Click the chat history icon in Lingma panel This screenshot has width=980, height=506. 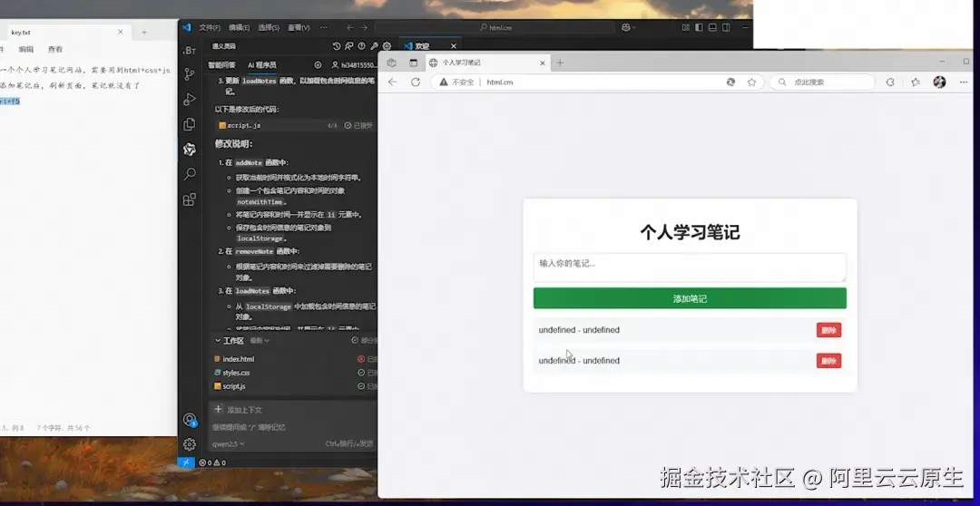[337, 46]
